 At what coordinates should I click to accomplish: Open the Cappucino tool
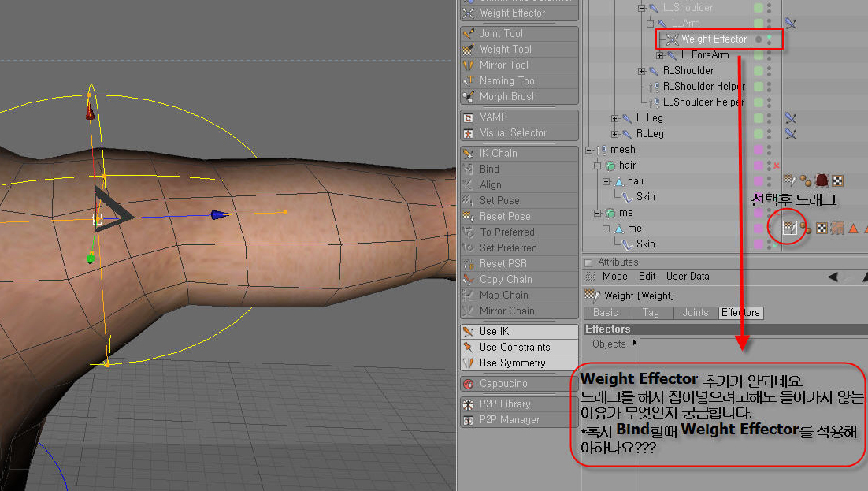pos(519,384)
